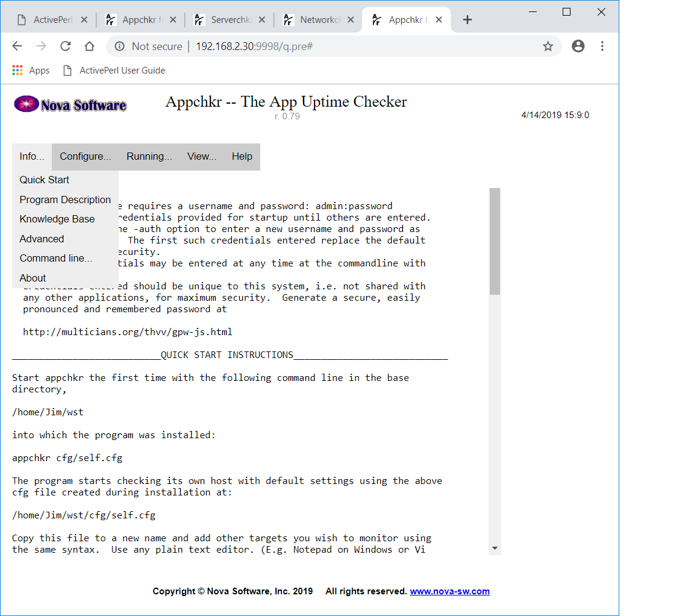Reload the current page
Viewport: 694px width, 616px height.
coord(66,46)
